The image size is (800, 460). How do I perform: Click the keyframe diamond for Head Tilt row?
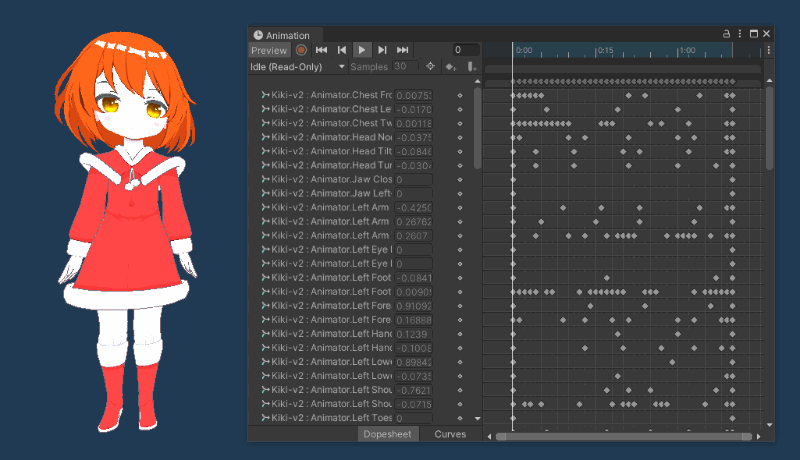(x=460, y=151)
